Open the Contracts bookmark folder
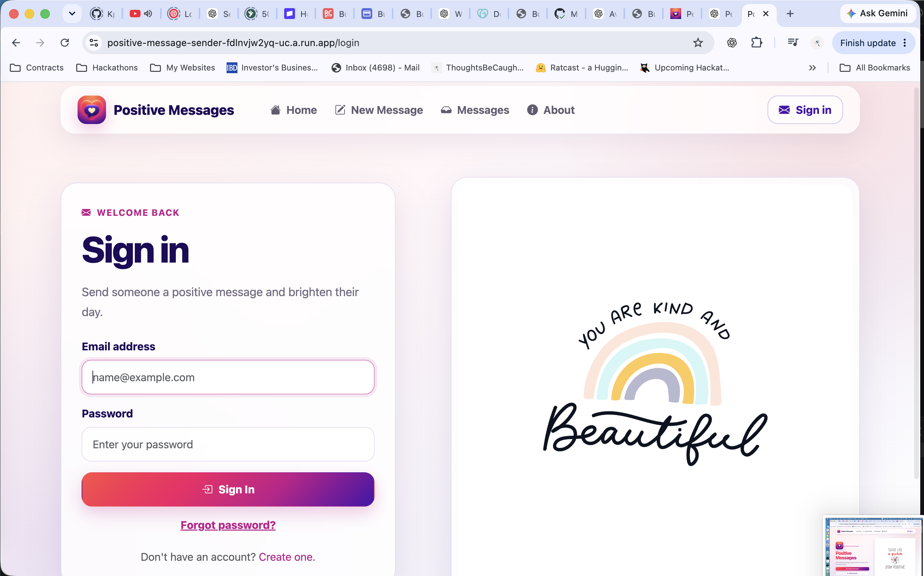This screenshot has height=576, width=924. point(37,68)
